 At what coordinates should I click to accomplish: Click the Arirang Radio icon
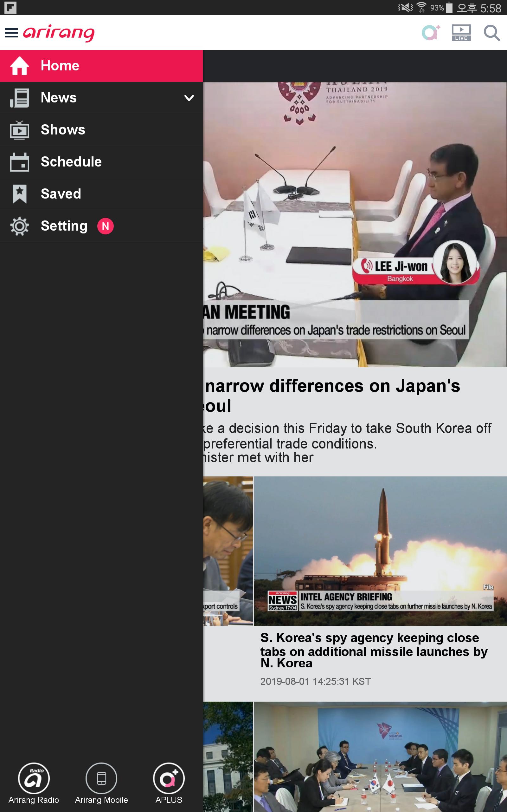[34, 778]
